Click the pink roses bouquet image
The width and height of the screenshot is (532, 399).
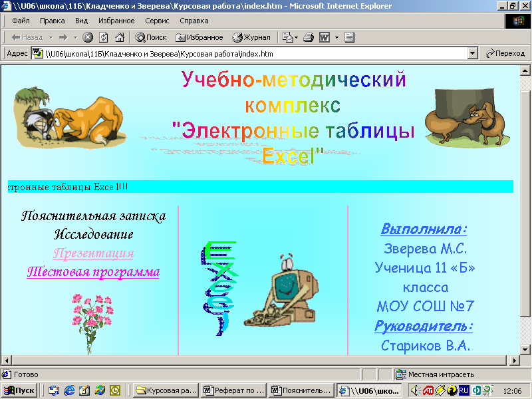pyautogui.click(x=92, y=323)
